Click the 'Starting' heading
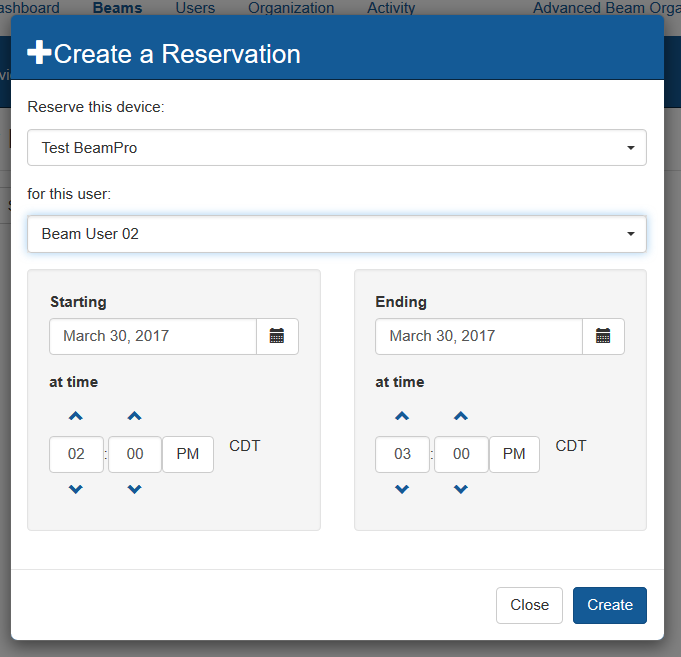This screenshot has width=681, height=657. point(78,302)
